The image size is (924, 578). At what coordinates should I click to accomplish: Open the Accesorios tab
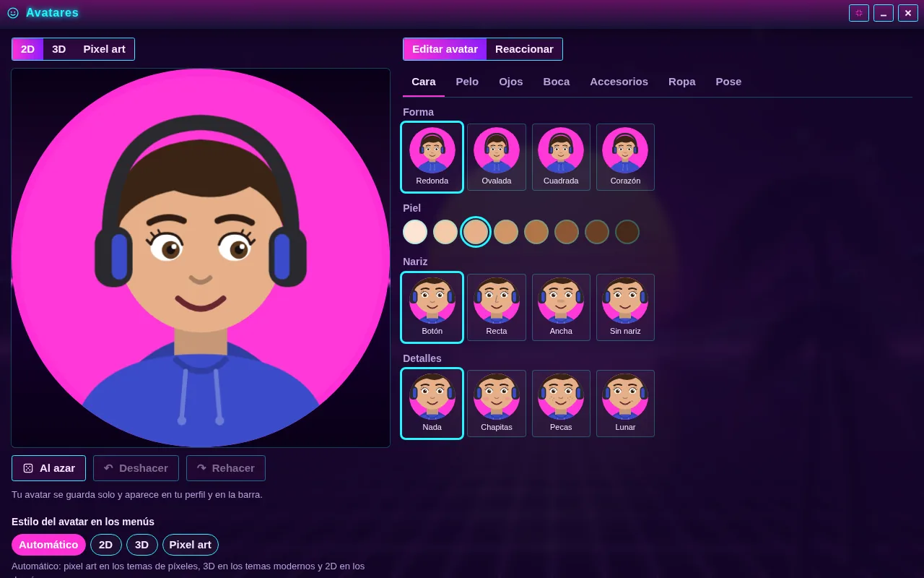[x=619, y=82]
